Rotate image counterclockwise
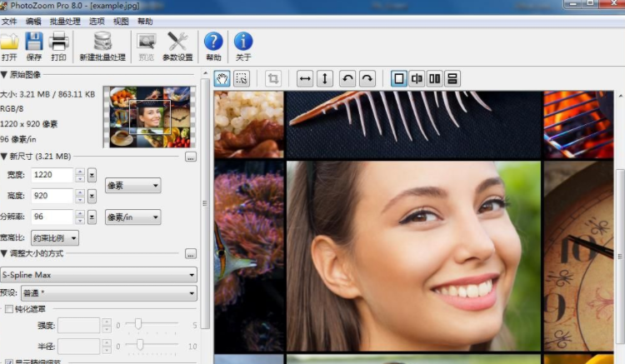Viewport: 625px width, 364px height. (347, 78)
